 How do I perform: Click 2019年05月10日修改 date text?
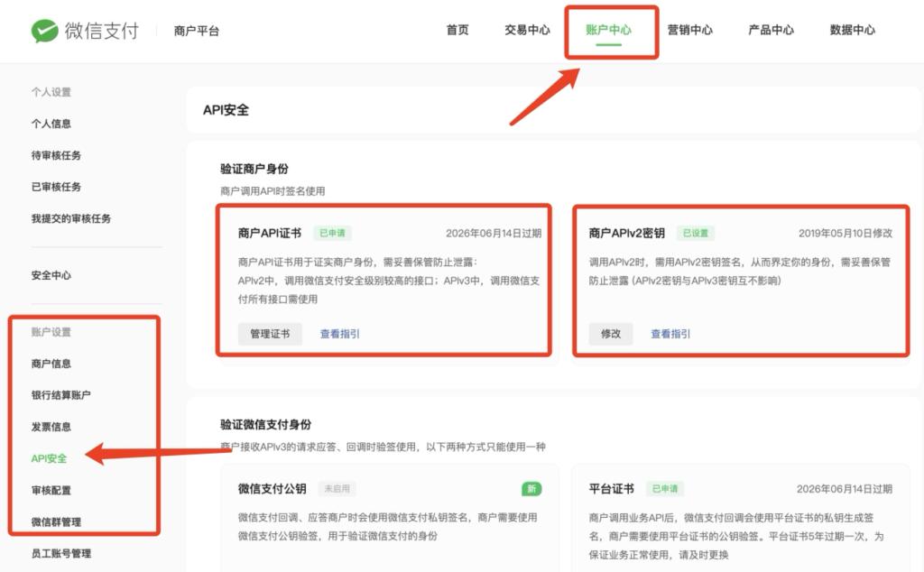pos(845,234)
